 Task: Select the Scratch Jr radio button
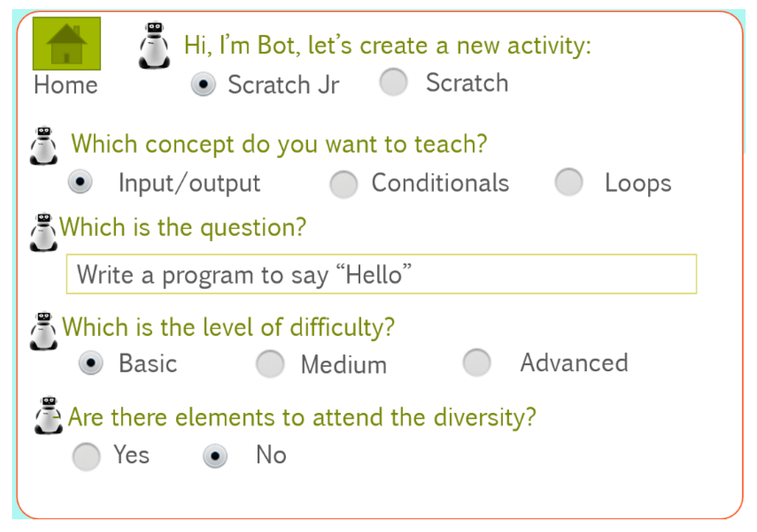(203, 84)
